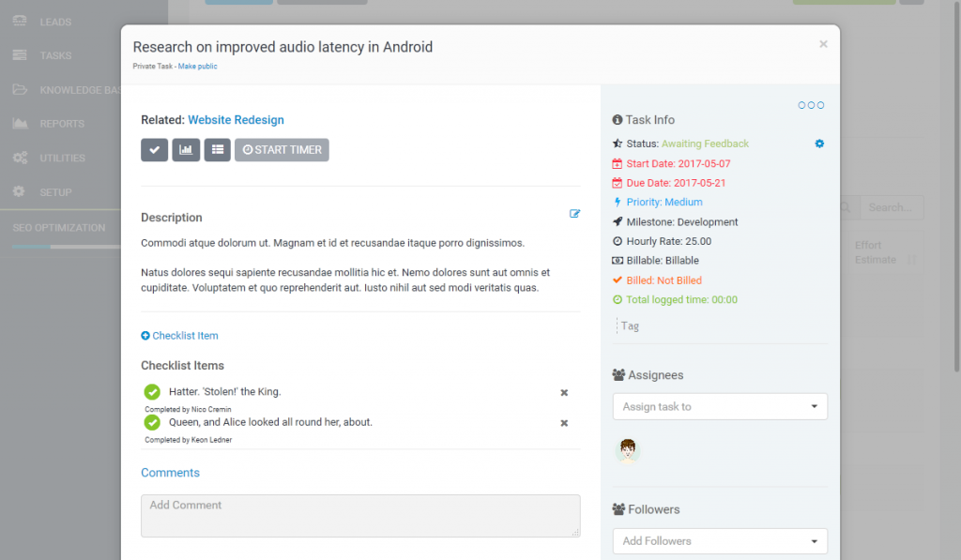Expand the Comments section
The width and height of the screenshot is (961, 560).
(170, 472)
